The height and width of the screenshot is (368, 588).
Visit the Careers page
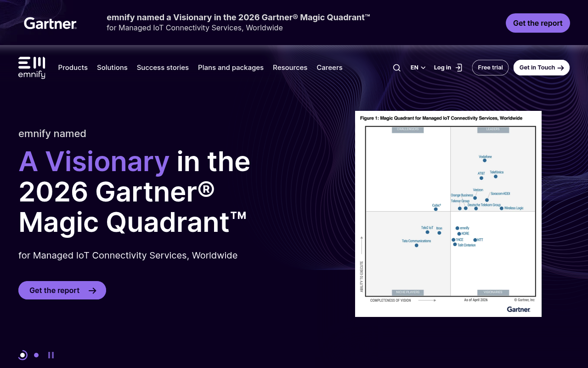(x=329, y=68)
